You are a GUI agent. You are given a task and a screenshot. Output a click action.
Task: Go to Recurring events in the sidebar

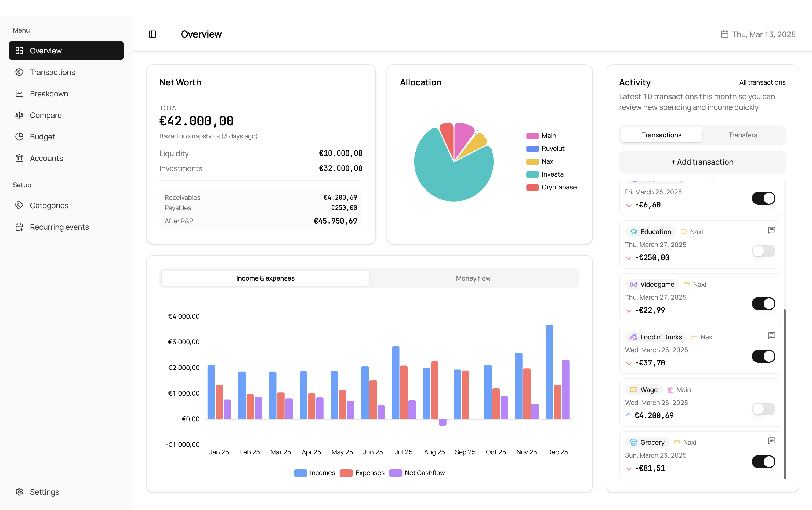pyautogui.click(x=66, y=227)
